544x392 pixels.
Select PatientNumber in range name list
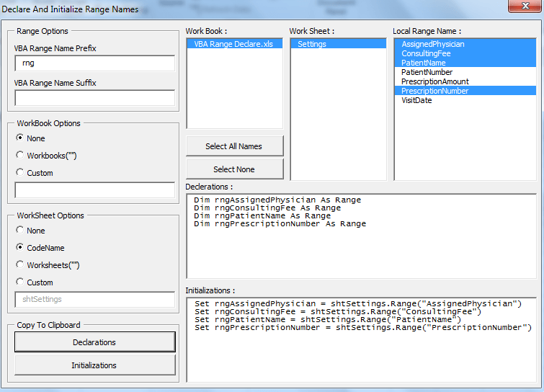465,72
